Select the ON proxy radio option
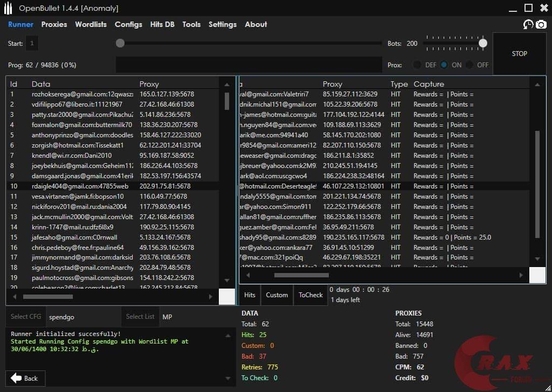 (444, 65)
